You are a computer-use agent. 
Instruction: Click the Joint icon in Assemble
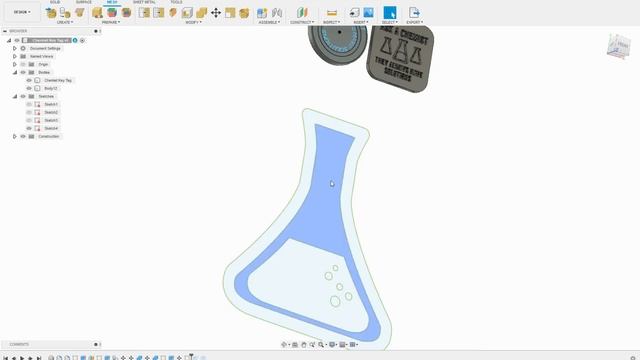tap(277, 13)
